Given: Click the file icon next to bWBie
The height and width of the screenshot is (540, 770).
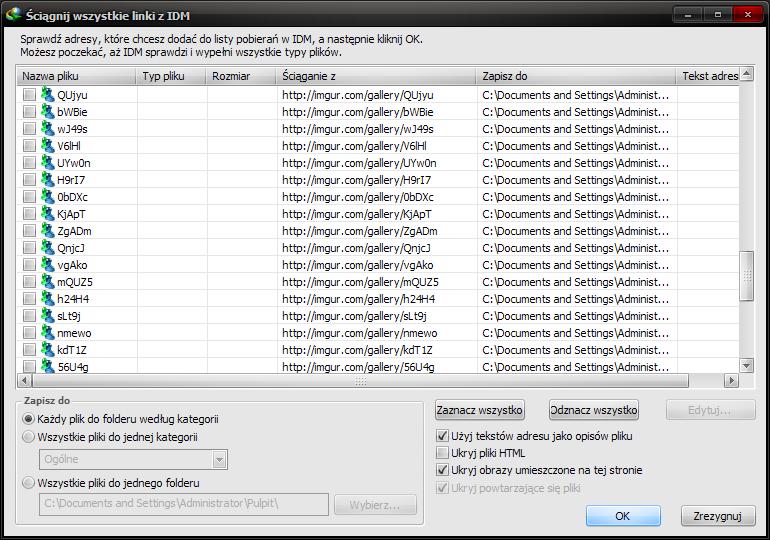Looking at the screenshot, I should [48, 111].
